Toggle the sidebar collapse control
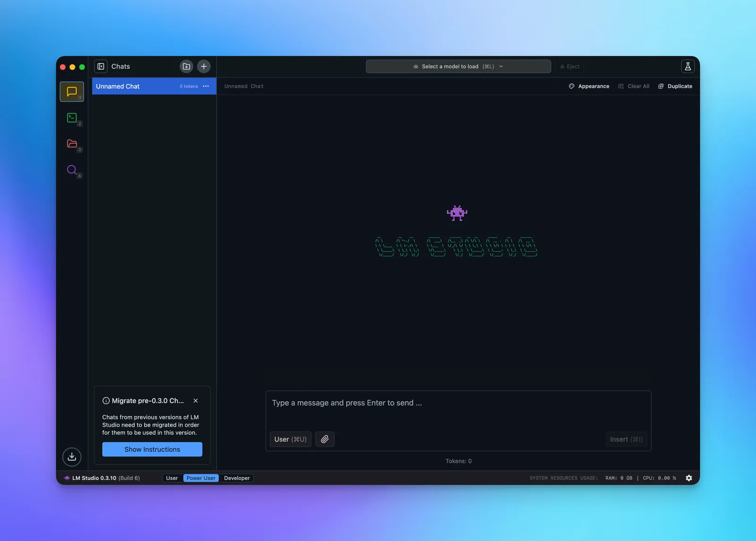Image resolution: width=756 pixels, height=541 pixels. [101, 66]
